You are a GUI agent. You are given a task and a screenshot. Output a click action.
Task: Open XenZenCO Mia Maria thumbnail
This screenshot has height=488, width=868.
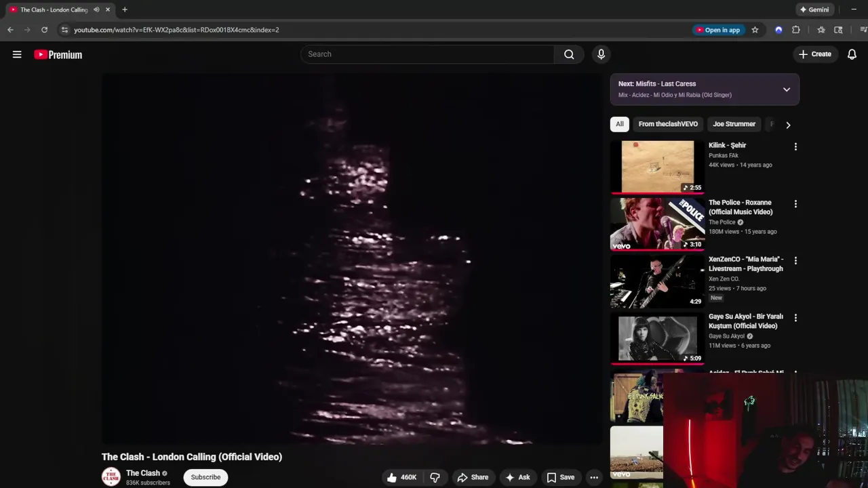[x=658, y=281]
